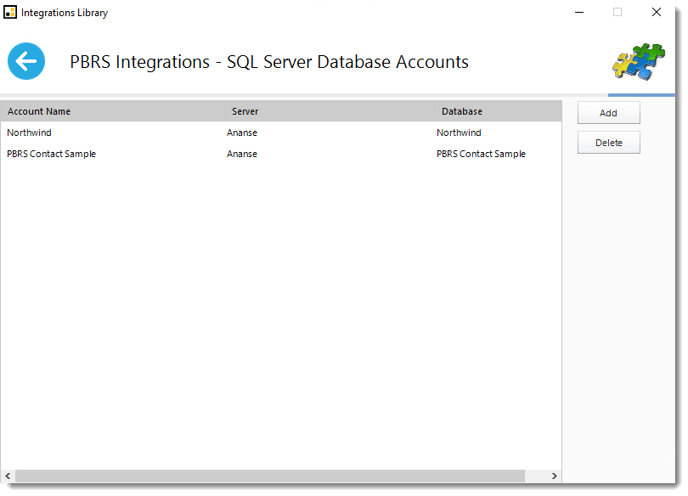
Task: Click the right scroll arrow
Action: pyautogui.click(x=554, y=476)
